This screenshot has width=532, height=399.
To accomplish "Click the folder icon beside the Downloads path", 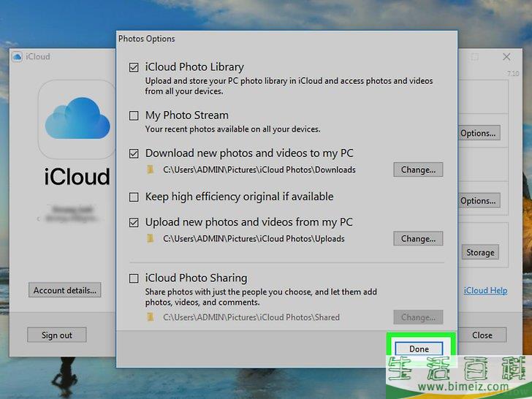I will click(151, 170).
